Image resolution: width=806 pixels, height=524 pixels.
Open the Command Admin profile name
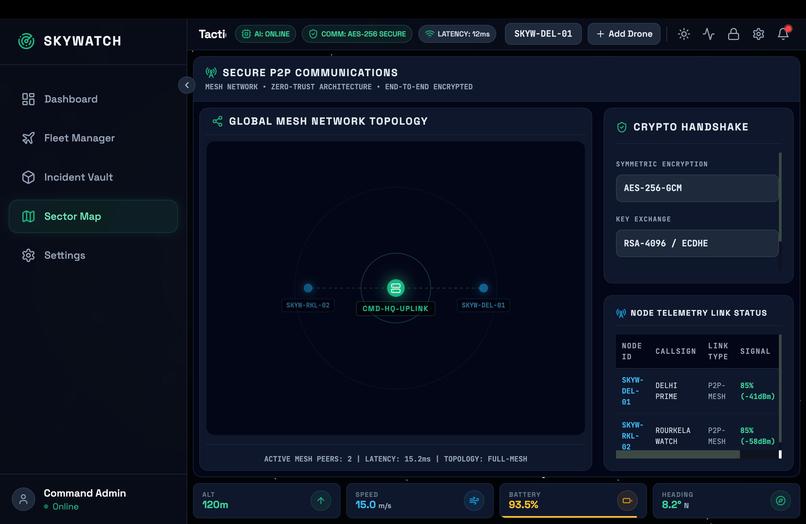85,493
